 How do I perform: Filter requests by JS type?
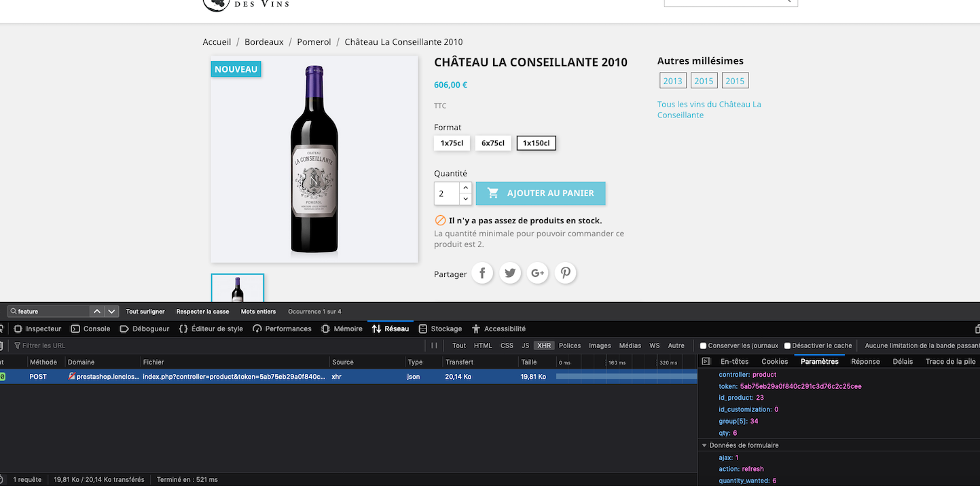pos(525,345)
